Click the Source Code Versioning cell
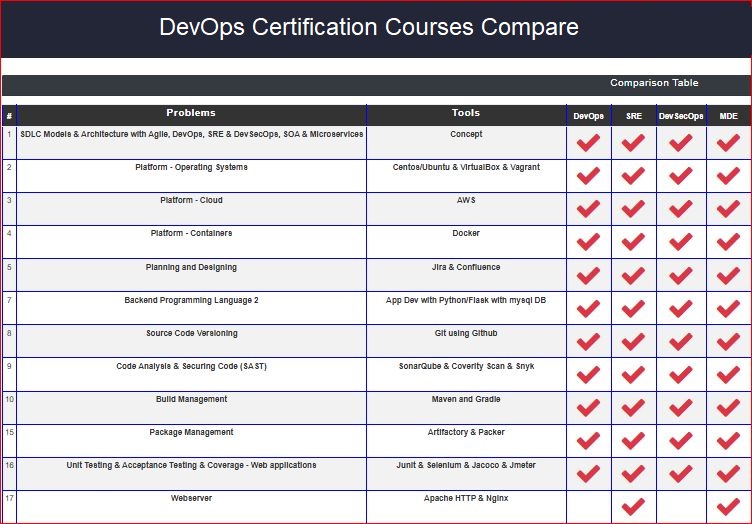 (x=191, y=334)
